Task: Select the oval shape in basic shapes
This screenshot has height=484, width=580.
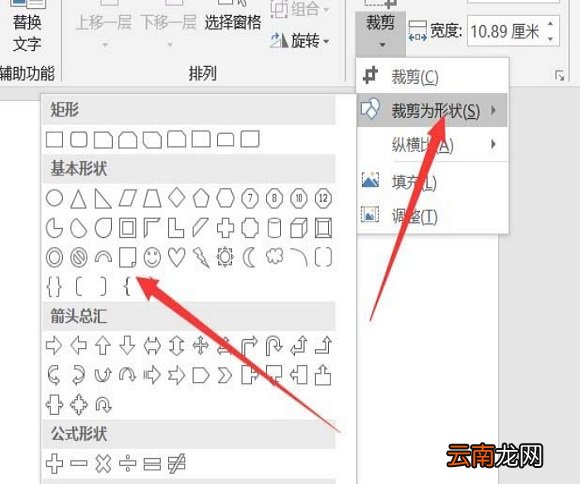Action: click(x=54, y=198)
